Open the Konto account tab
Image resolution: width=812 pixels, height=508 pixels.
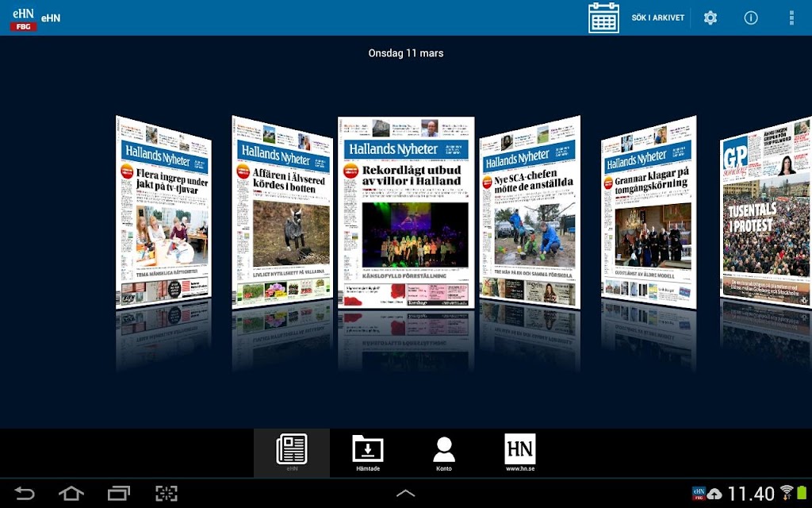tap(444, 453)
